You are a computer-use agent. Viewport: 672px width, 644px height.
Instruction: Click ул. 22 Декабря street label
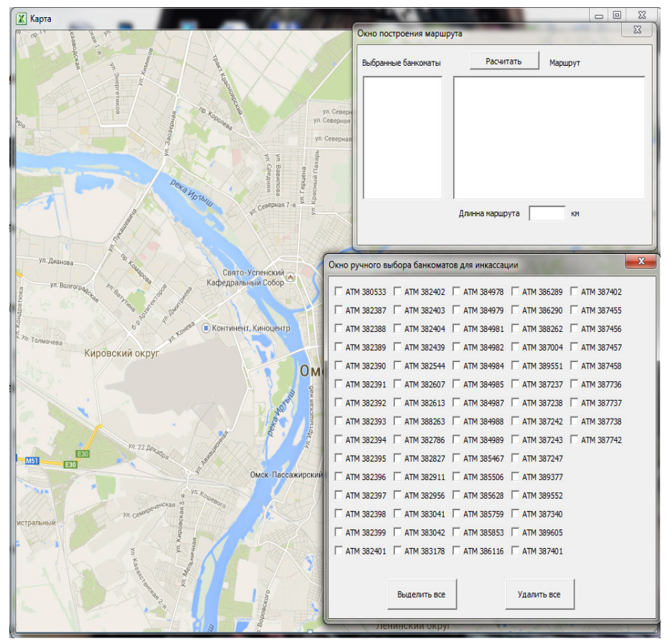[x=148, y=452]
